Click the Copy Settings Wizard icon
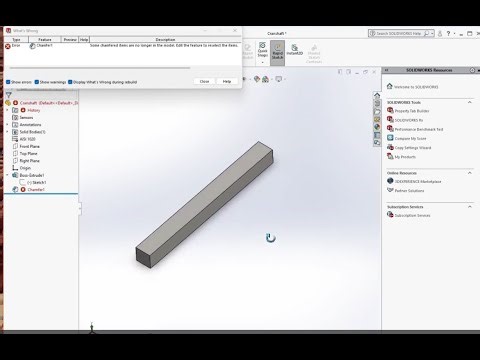The image size is (480, 360). tap(390, 147)
